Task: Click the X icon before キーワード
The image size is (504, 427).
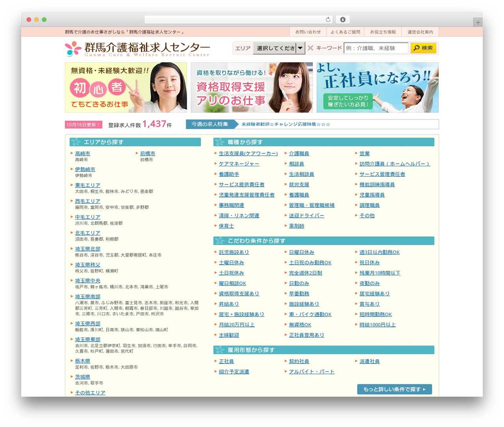Action: coord(310,48)
